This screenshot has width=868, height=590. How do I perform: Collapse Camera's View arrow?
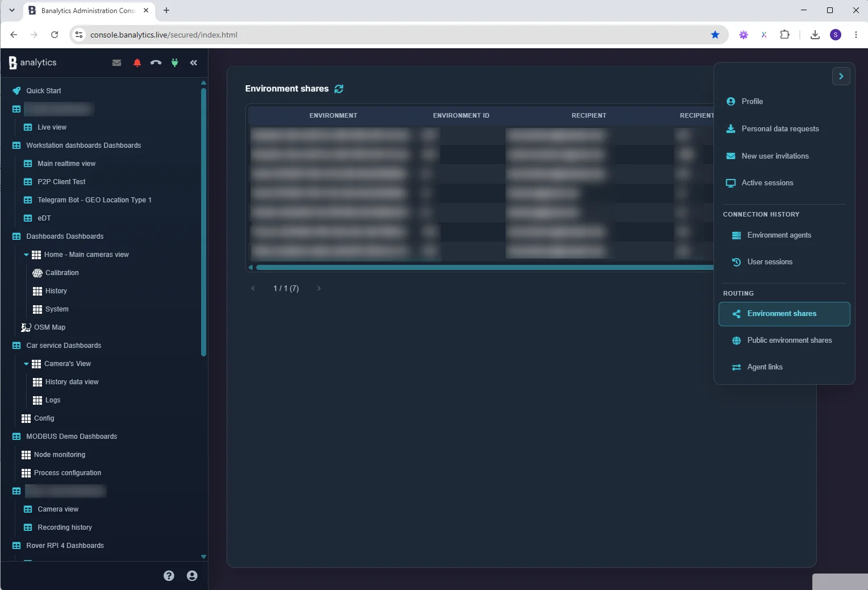[x=26, y=364]
